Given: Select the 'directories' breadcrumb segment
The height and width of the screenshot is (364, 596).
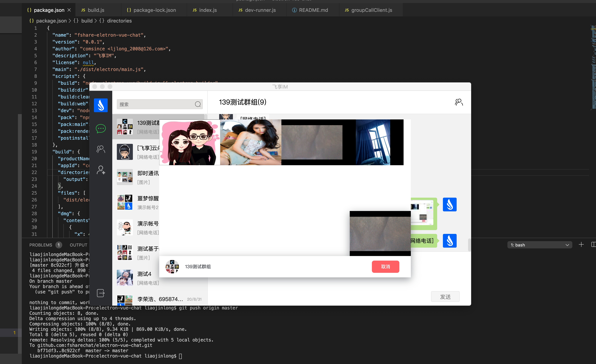Looking at the screenshot, I should 119,21.
